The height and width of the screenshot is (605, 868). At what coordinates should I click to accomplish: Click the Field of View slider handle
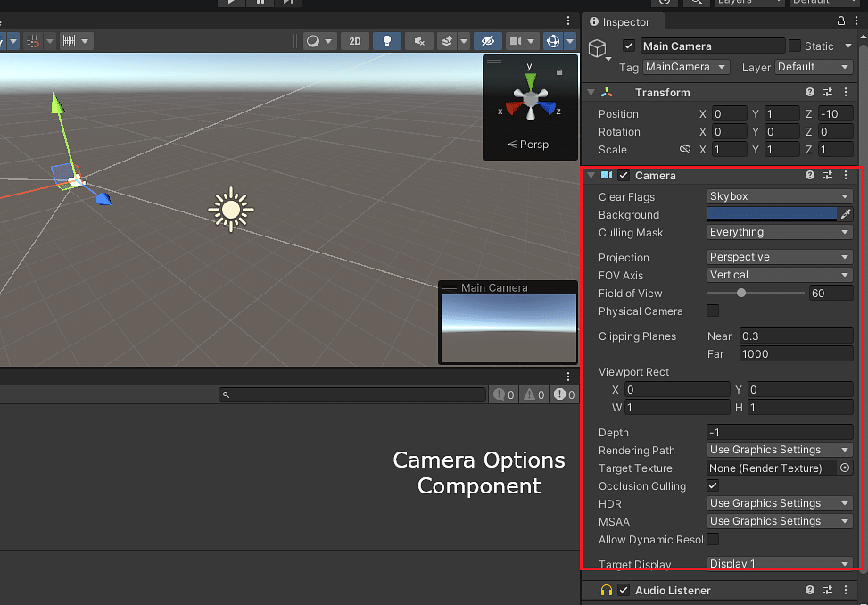[740, 293]
